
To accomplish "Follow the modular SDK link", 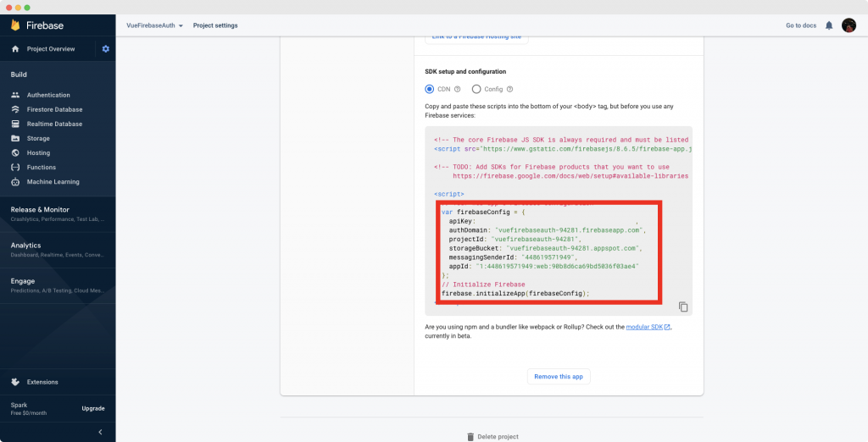I will (644, 327).
